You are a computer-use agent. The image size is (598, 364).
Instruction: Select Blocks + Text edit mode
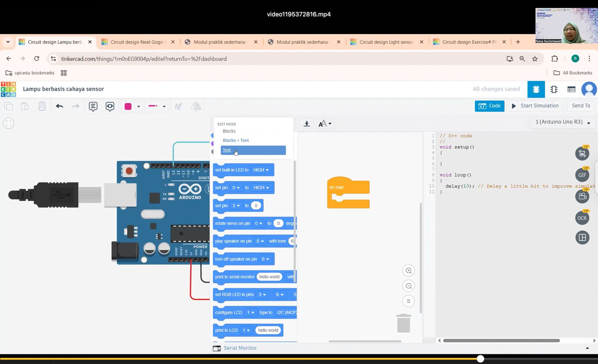[x=235, y=140]
